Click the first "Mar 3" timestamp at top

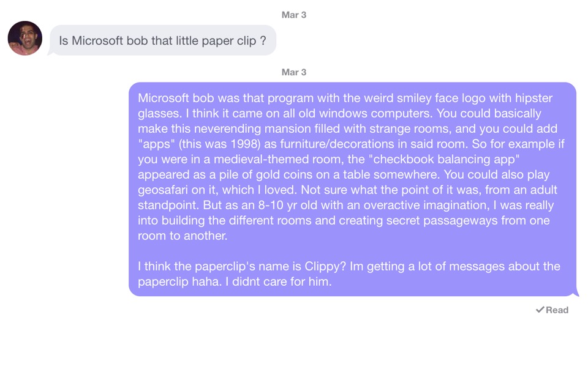pyautogui.click(x=293, y=15)
